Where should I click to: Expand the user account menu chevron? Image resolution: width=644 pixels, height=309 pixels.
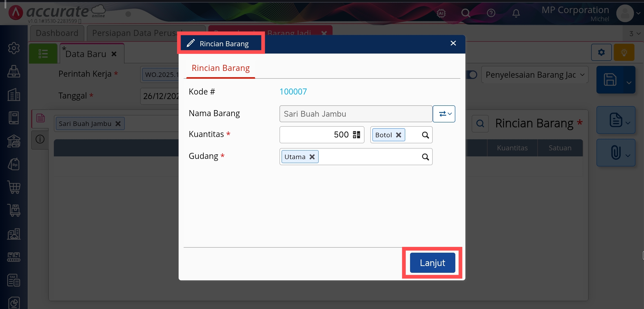pos(638,13)
